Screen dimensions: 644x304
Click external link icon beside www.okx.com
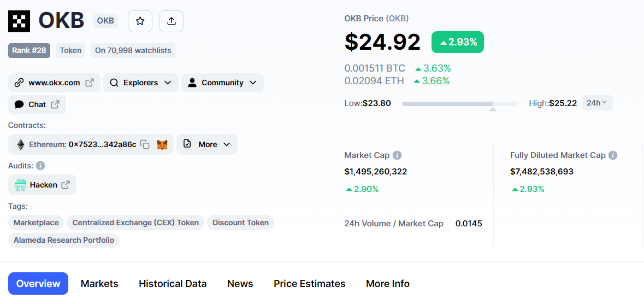(90, 83)
